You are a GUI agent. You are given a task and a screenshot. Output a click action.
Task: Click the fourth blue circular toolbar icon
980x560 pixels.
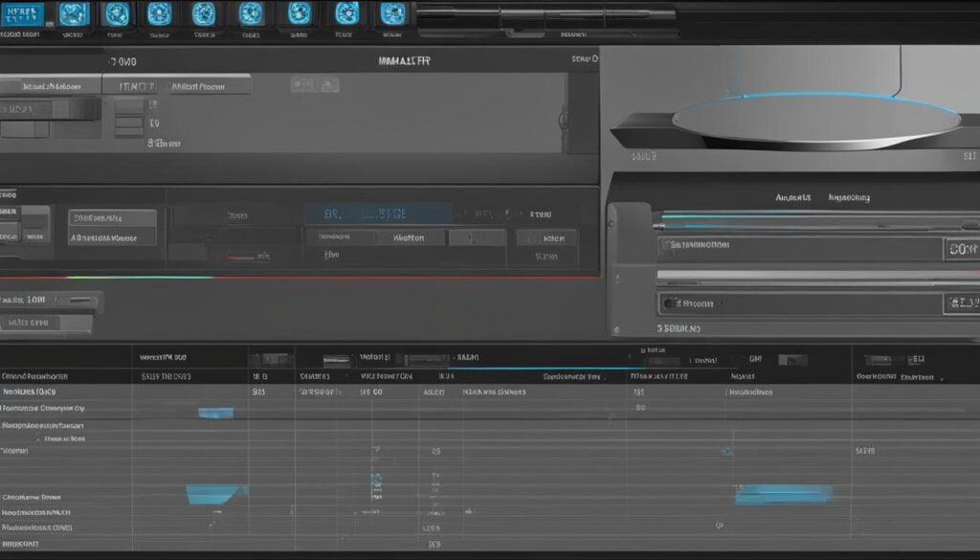tap(159, 13)
